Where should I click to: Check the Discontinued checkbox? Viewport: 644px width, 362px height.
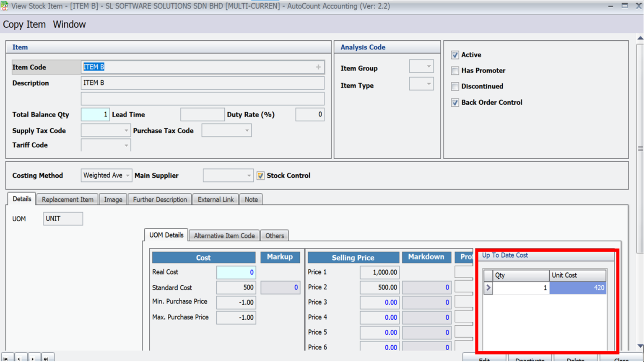click(455, 86)
